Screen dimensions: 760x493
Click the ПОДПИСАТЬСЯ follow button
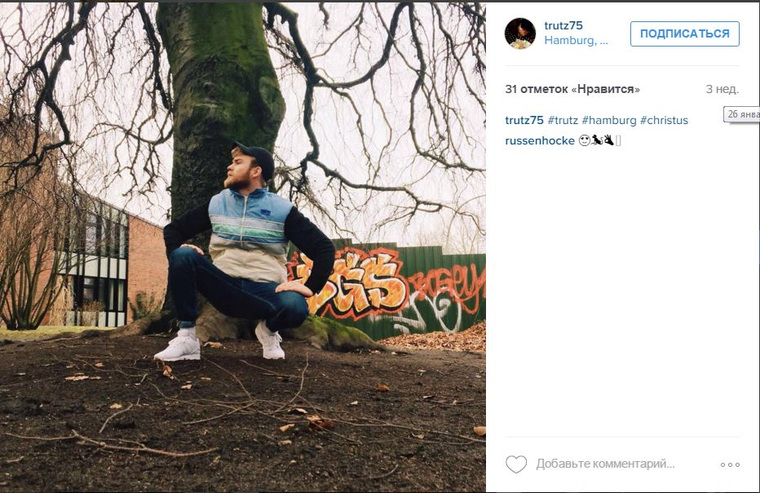685,33
